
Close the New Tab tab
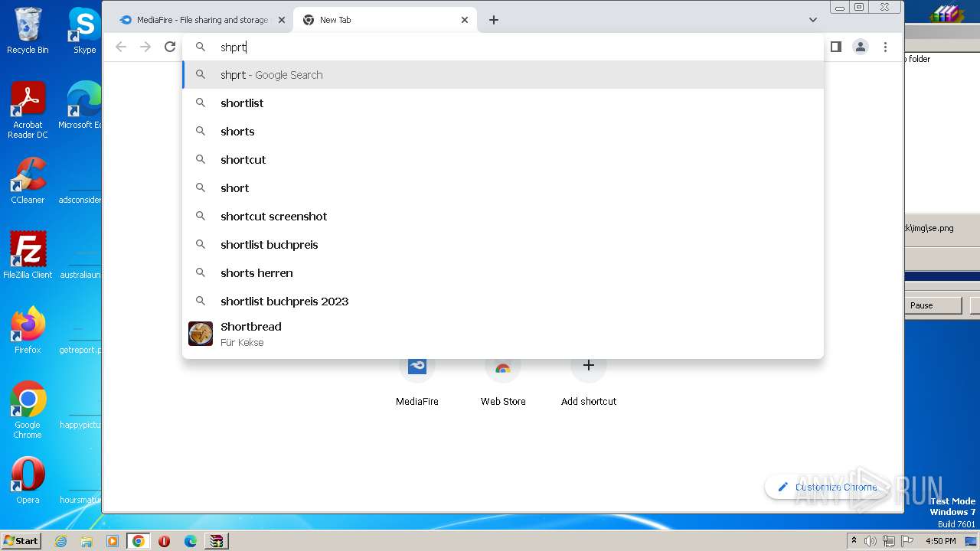464,20
